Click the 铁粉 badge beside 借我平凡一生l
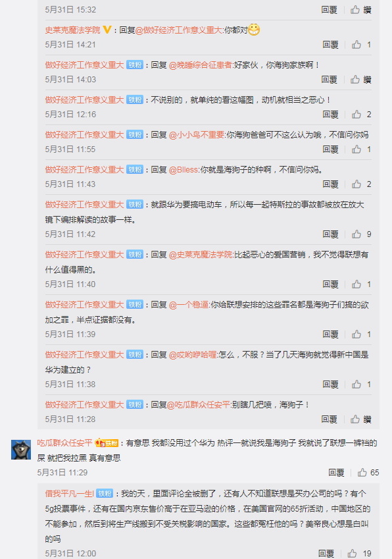The width and height of the screenshot is (392, 559). click(105, 493)
